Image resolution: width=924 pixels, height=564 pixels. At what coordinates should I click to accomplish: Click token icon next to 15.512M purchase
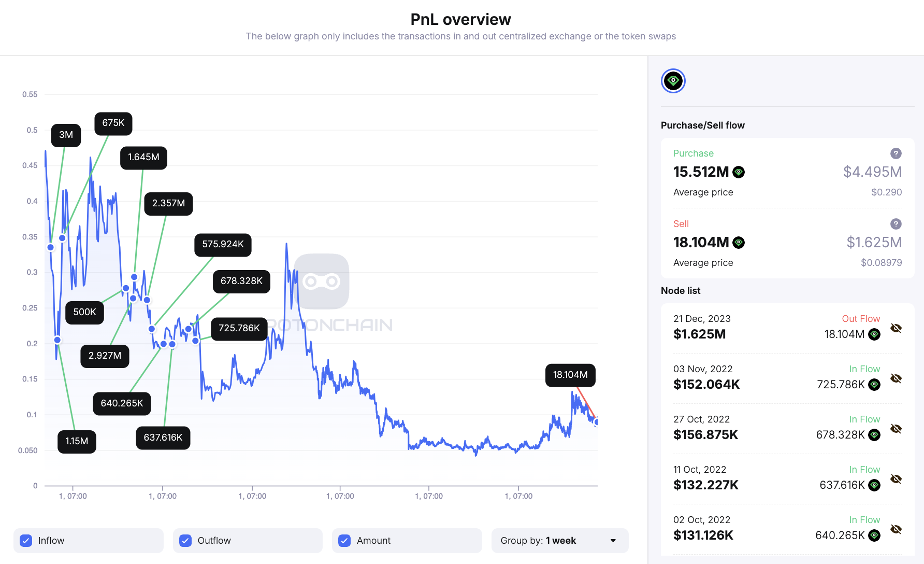pyautogui.click(x=739, y=172)
